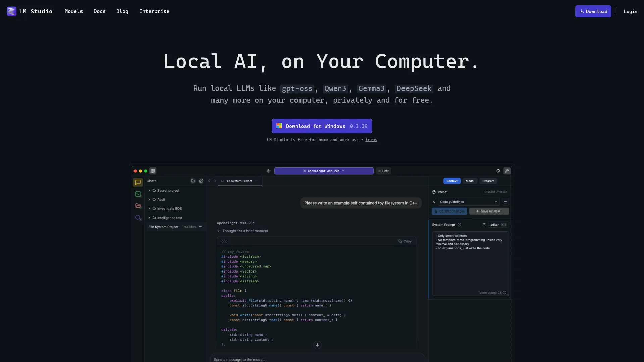The image size is (644, 362).
Task: Select the Context tab
Action: (x=452, y=181)
